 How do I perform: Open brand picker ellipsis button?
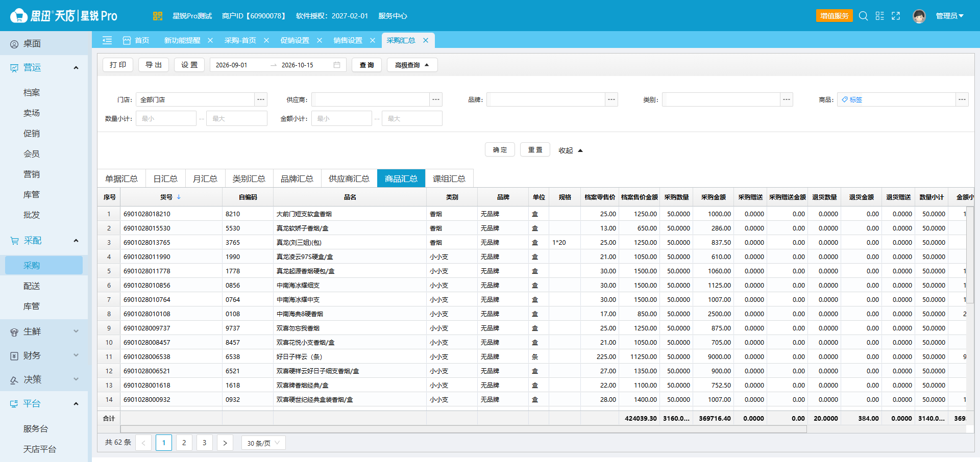click(x=611, y=99)
